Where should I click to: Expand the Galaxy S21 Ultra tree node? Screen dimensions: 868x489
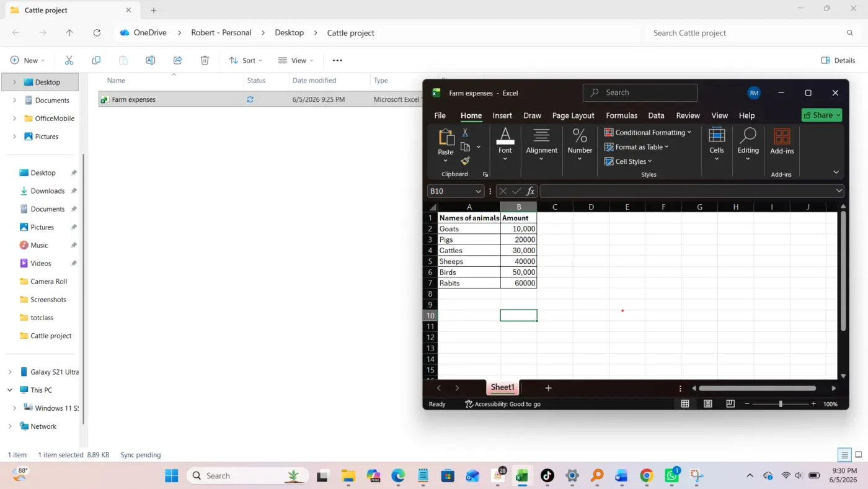[10, 372]
